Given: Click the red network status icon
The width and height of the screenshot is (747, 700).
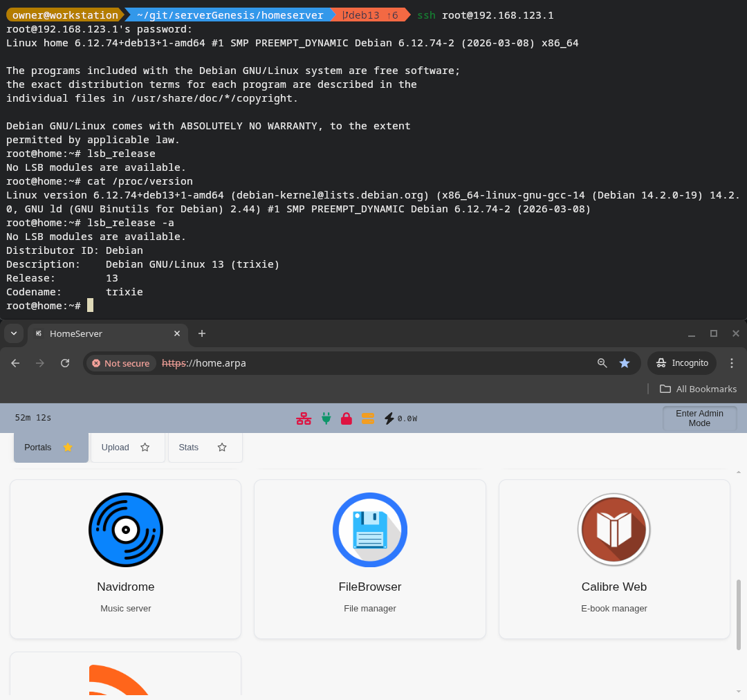Looking at the screenshot, I should click(304, 418).
